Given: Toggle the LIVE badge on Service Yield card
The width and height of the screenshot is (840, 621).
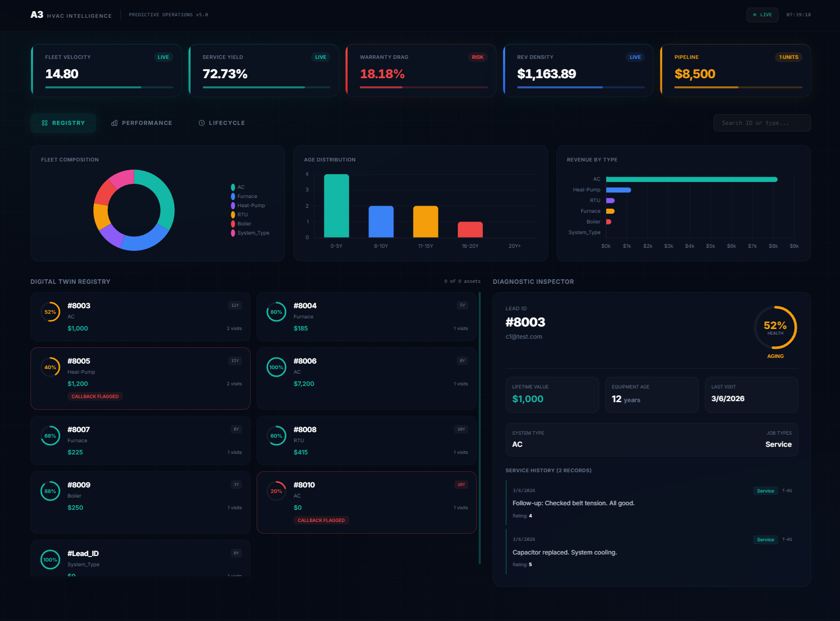Looking at the screenshot, I should click(x=320, y=57).
